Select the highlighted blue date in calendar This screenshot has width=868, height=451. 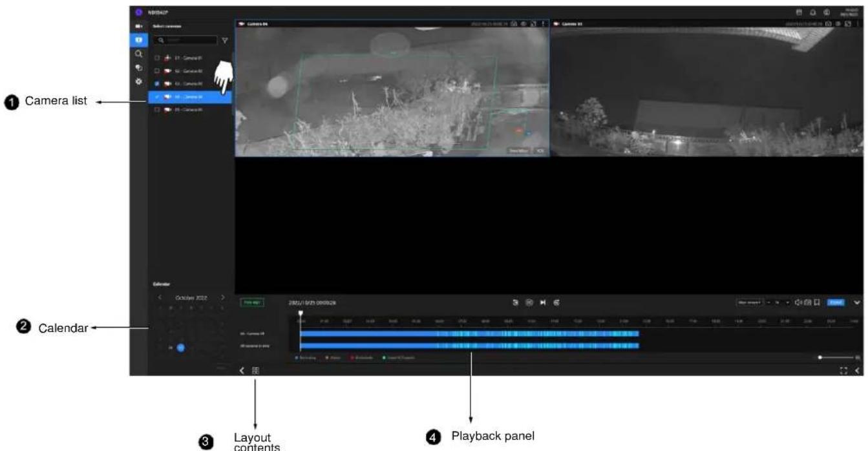(181, 347)
